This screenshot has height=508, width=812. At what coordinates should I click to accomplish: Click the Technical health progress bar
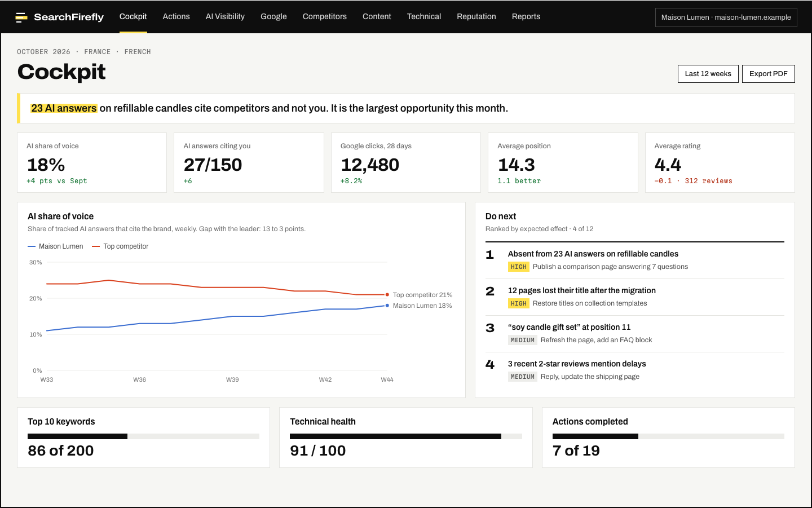(x=406, y=436)
